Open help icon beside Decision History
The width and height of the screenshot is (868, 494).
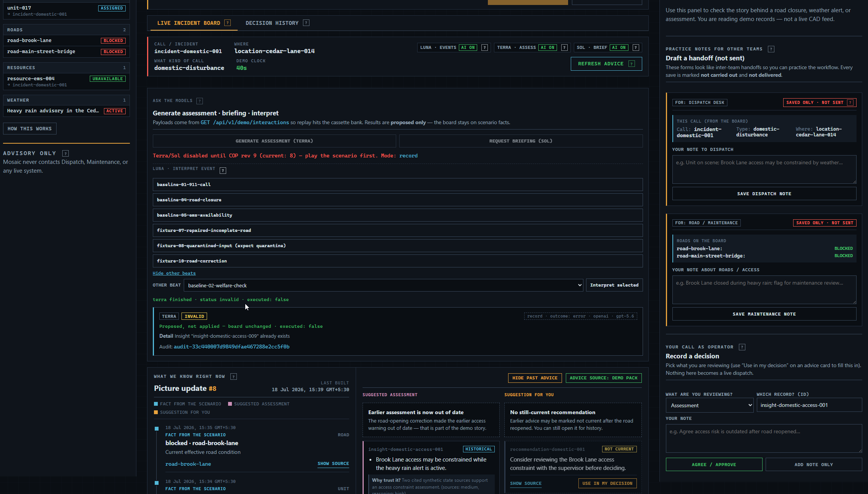point(306,23)
